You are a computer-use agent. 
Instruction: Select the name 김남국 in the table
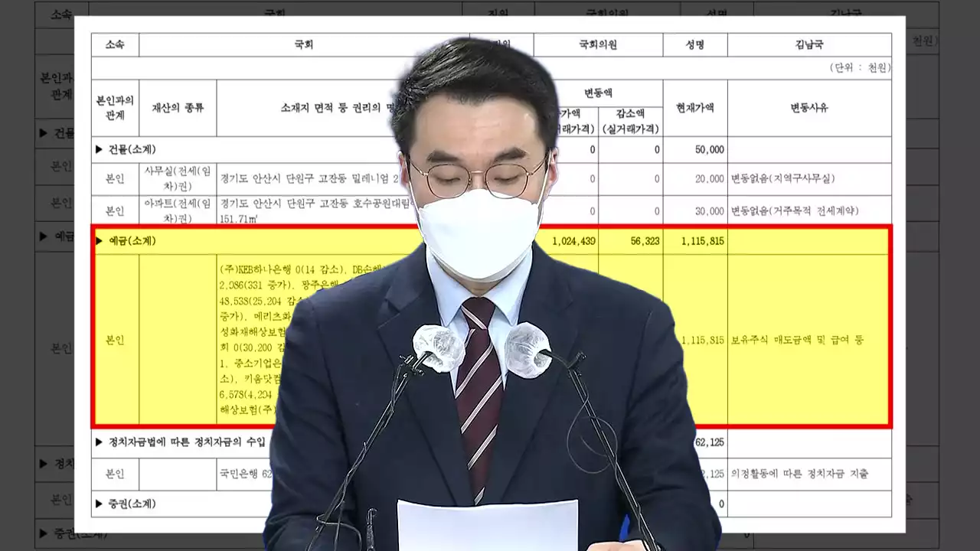[x=809, y=44]
